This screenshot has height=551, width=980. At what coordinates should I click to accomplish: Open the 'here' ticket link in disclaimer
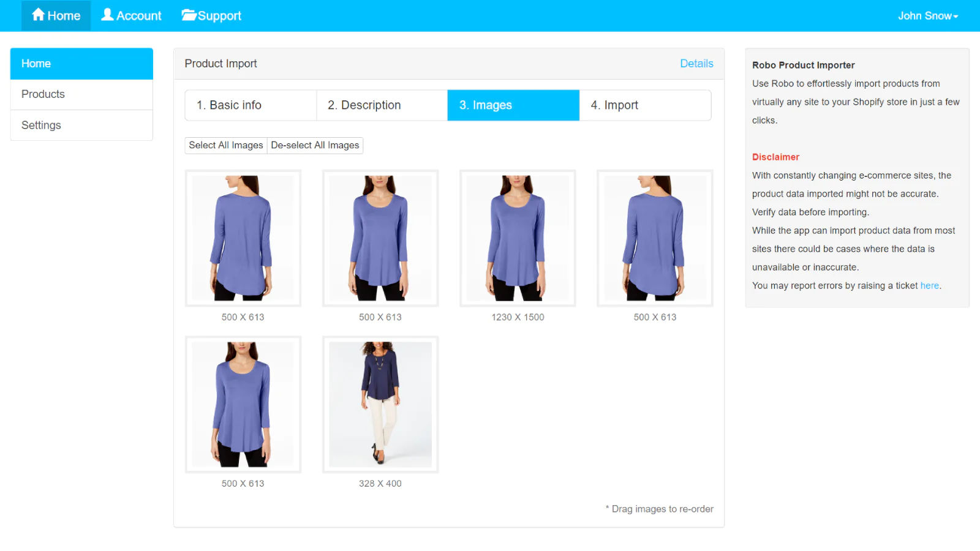click(929, 286)
